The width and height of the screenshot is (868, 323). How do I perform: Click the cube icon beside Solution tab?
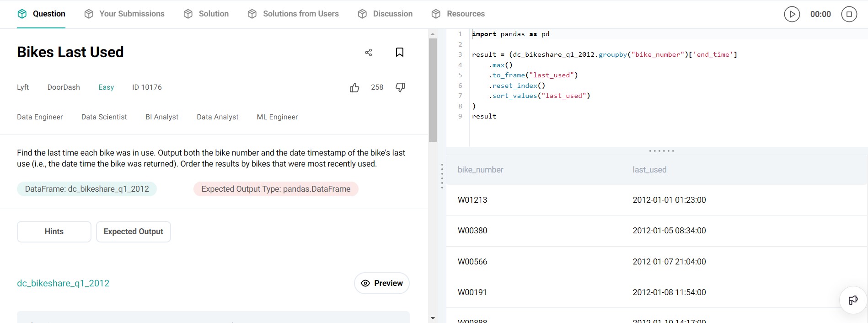tap(188, 14)
